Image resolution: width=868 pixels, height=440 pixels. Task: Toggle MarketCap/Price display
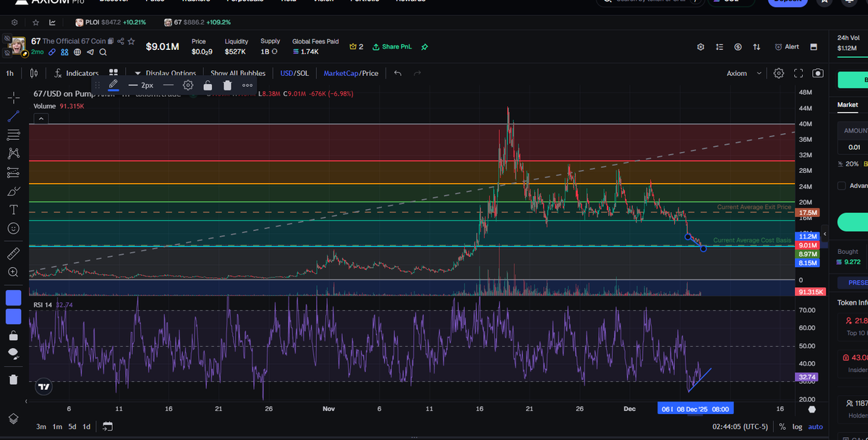351,73
